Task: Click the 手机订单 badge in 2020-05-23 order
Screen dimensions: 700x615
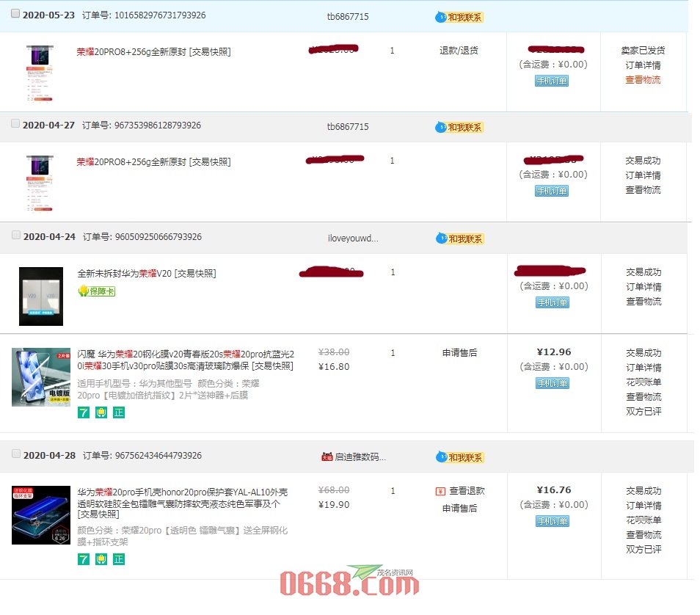Action: pos(551,81)
